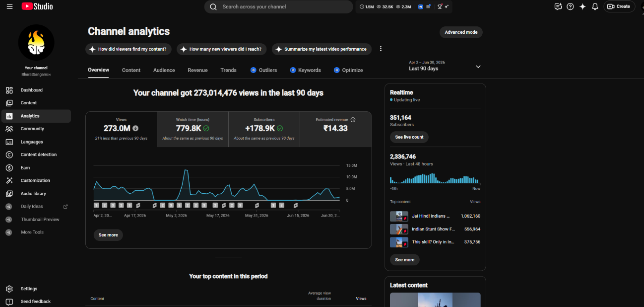Click the large sparkle icon beside the bell
The image size is (644, 307).
coord(582,6)
